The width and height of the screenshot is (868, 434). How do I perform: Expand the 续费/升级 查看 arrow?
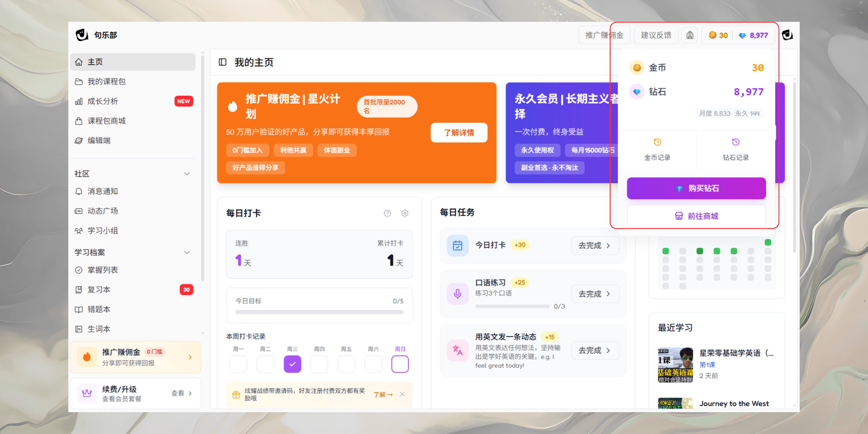(190, 393)
